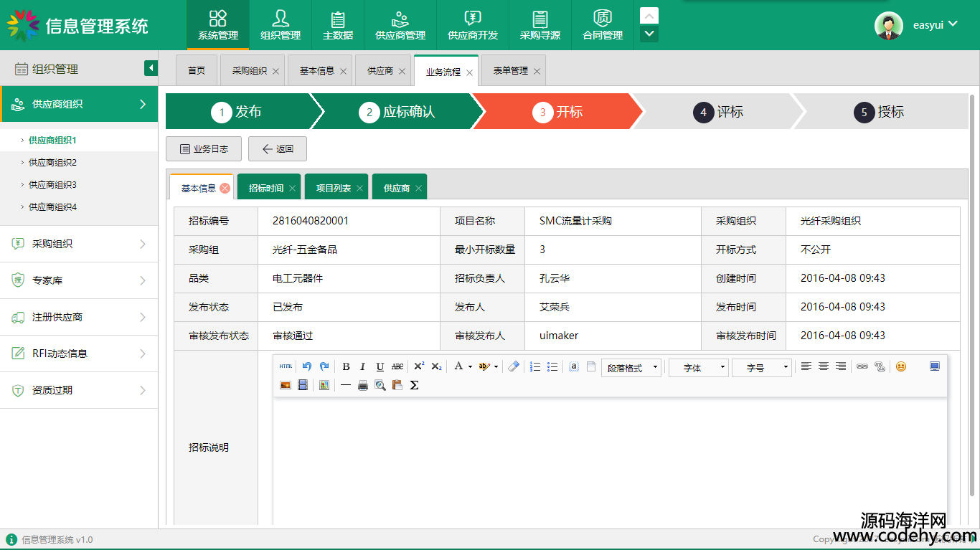Open the easyui user menu
The image size is (980, 550).
[x=935, y=24]
